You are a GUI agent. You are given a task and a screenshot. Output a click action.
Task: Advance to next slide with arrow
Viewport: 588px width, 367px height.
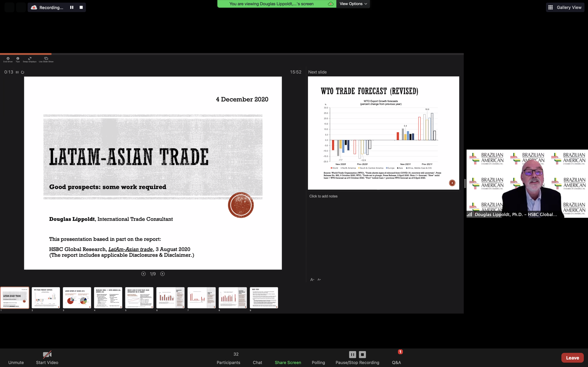click(163, 274)
